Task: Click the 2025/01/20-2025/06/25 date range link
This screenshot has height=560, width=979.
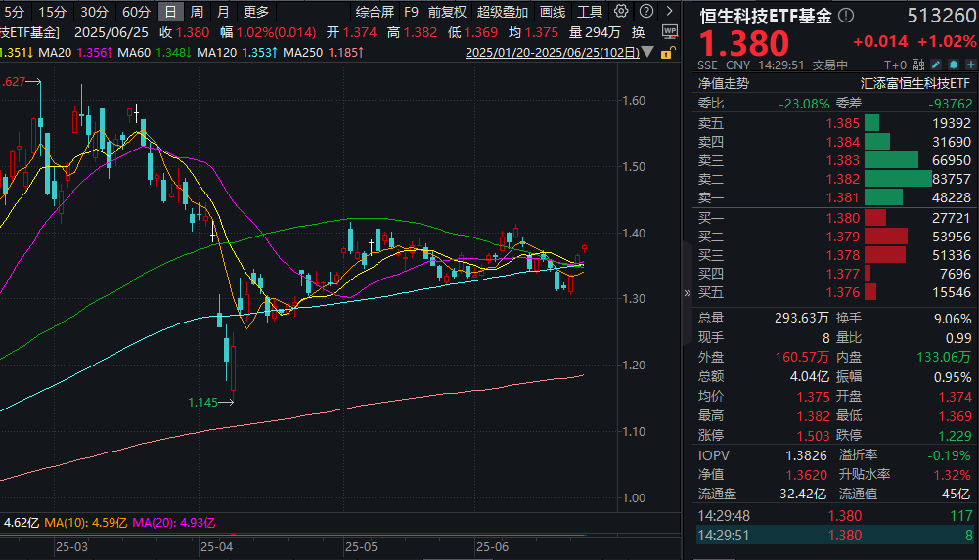Action: [x=553, y=53]
